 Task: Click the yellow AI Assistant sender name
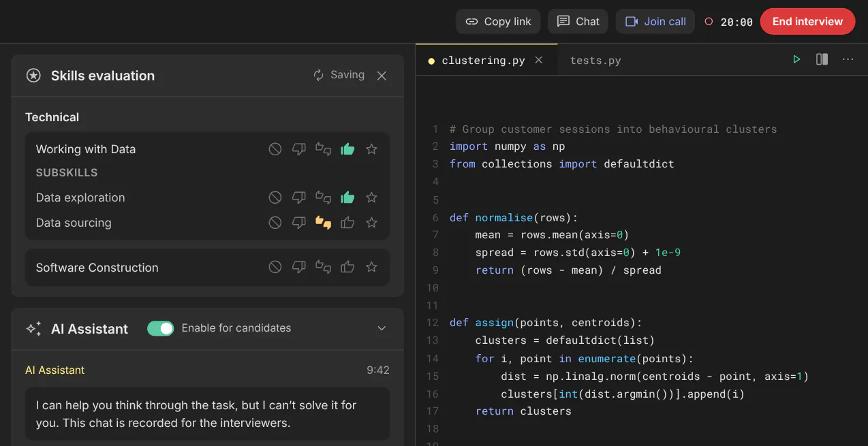55,370
